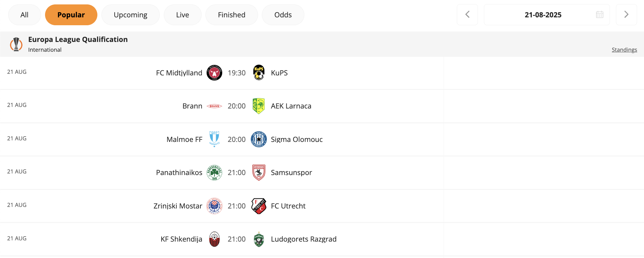This screenshot has width=644, height=258.
Task: Select the Finished matches tab
Action: 232,15
